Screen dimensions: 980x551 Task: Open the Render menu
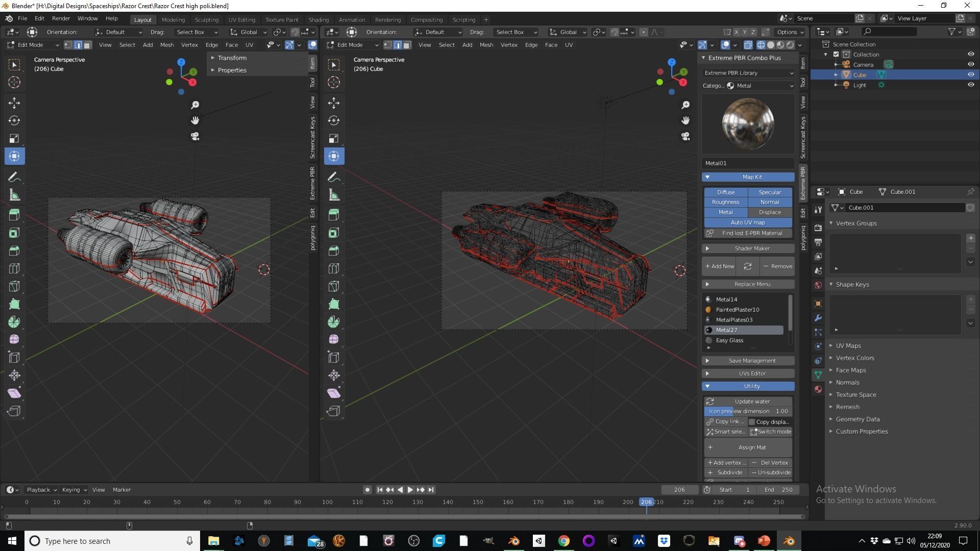tap(61, 18)
